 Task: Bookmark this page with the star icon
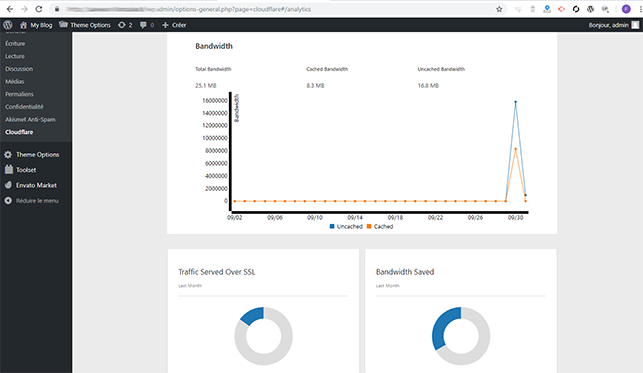click(499, 9)
